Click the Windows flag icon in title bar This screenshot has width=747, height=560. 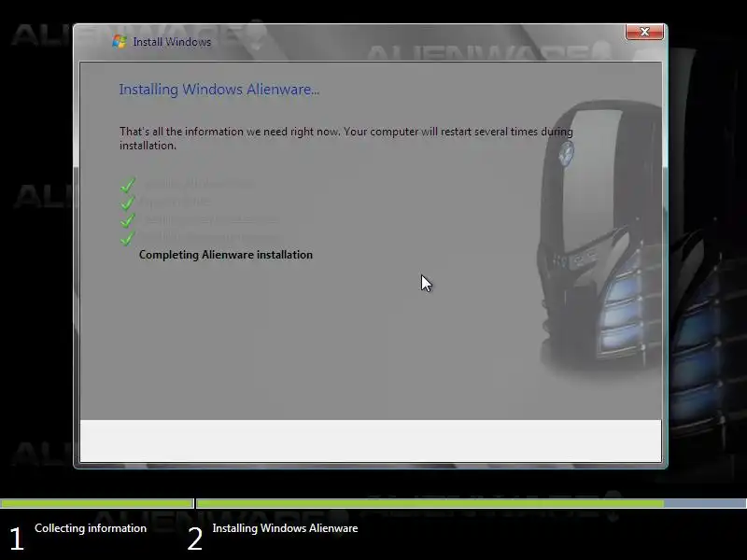tap(120, 41)
